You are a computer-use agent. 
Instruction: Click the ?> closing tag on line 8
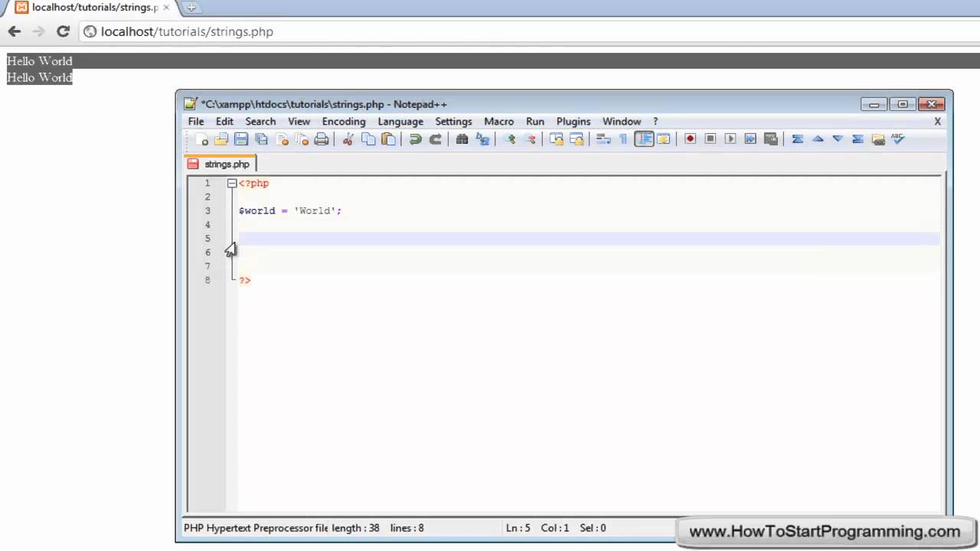click(245, 281)
